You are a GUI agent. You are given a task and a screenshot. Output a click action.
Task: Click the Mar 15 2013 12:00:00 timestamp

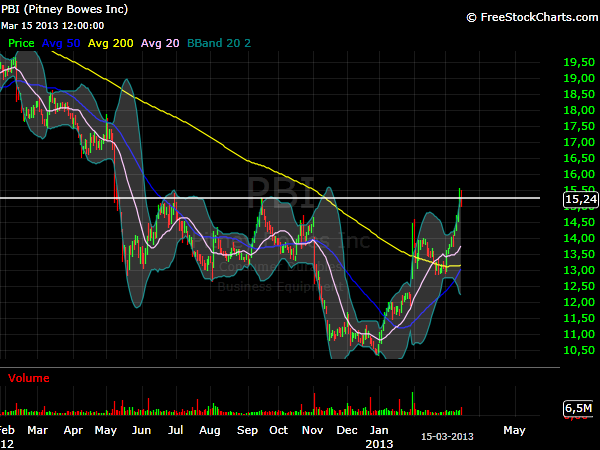tap(52, 26)
